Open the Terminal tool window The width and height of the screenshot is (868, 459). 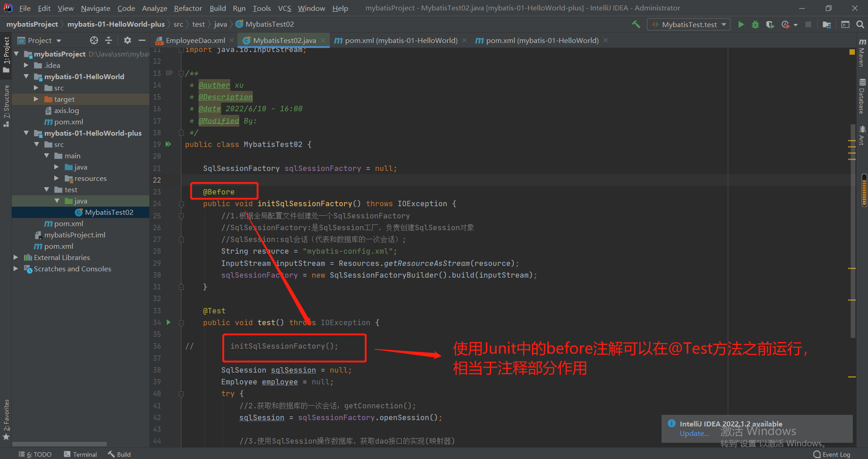click(x=80, y=454)
